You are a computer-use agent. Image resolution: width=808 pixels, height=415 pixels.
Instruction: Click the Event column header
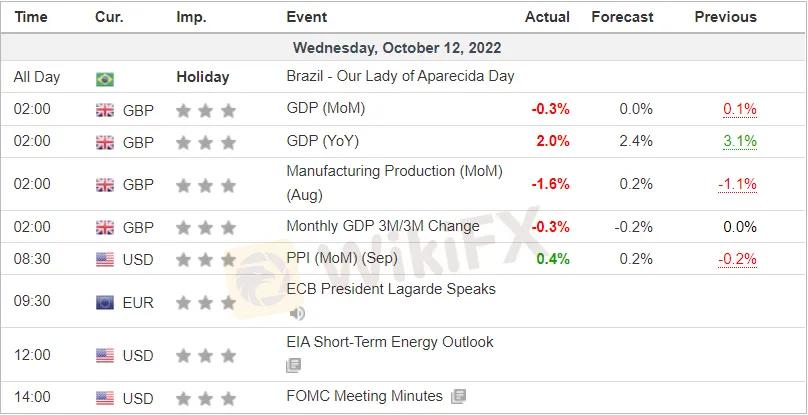(306, 17)
